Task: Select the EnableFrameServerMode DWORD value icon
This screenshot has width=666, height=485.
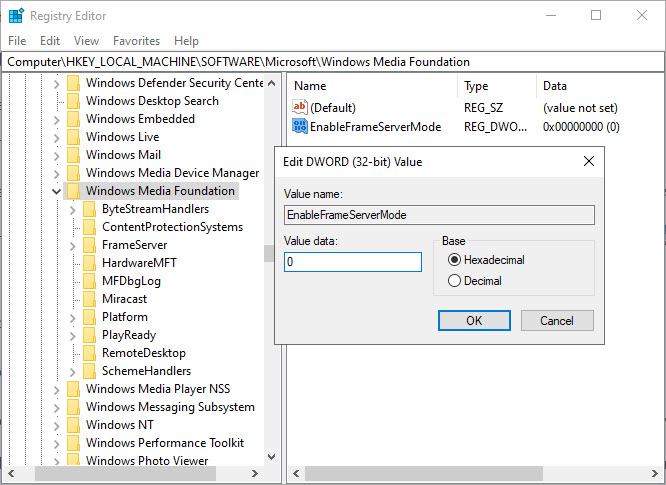Action: 299,127
